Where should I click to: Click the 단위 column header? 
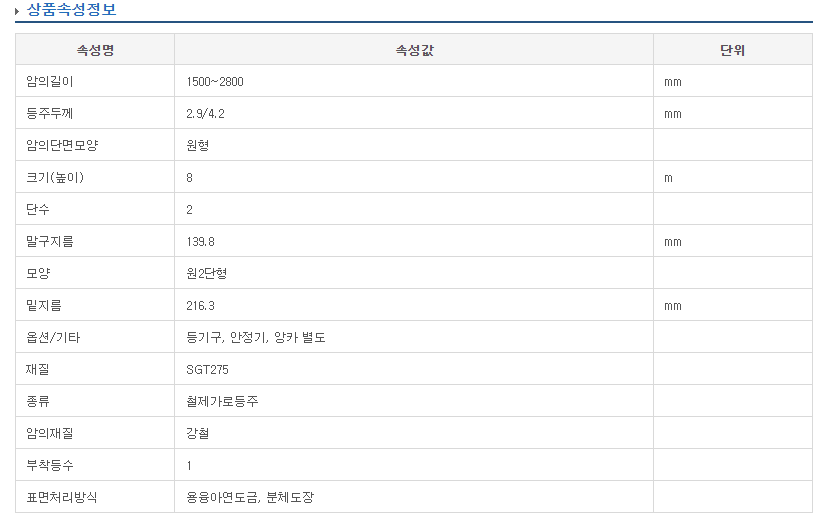pos(732,50)
